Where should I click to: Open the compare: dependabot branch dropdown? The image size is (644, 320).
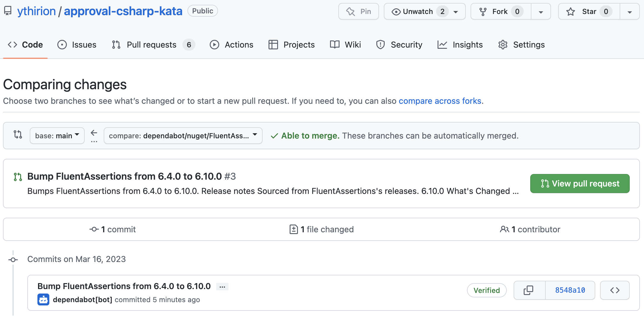pos(183,136)
